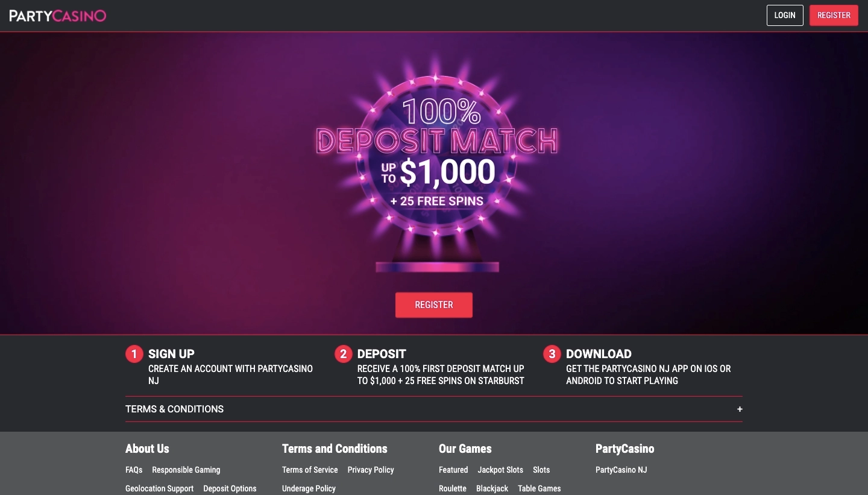Go to Jackpot Slots games

pos(500,470)
